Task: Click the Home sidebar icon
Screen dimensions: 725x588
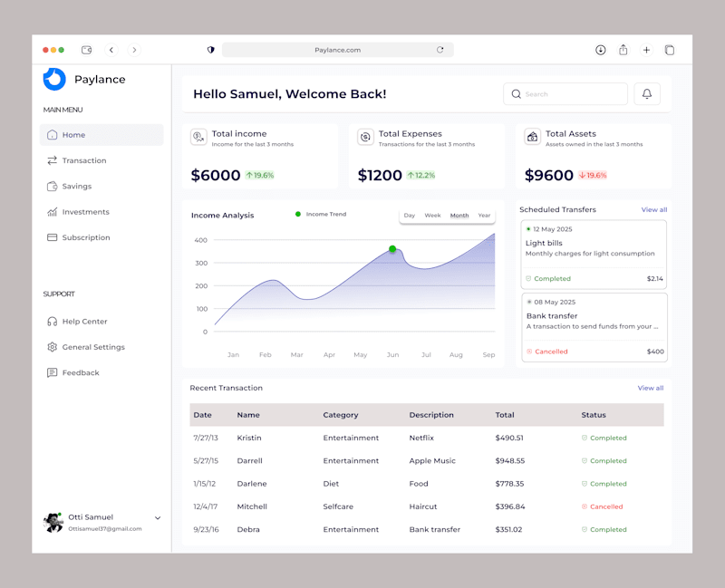Action: (53, 134)
